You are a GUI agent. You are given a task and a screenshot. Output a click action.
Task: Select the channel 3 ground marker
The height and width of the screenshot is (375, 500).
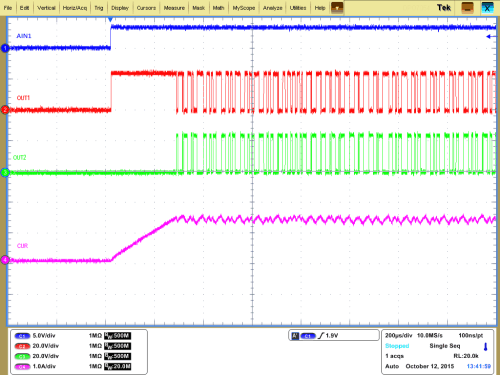[x=5, y=173]
